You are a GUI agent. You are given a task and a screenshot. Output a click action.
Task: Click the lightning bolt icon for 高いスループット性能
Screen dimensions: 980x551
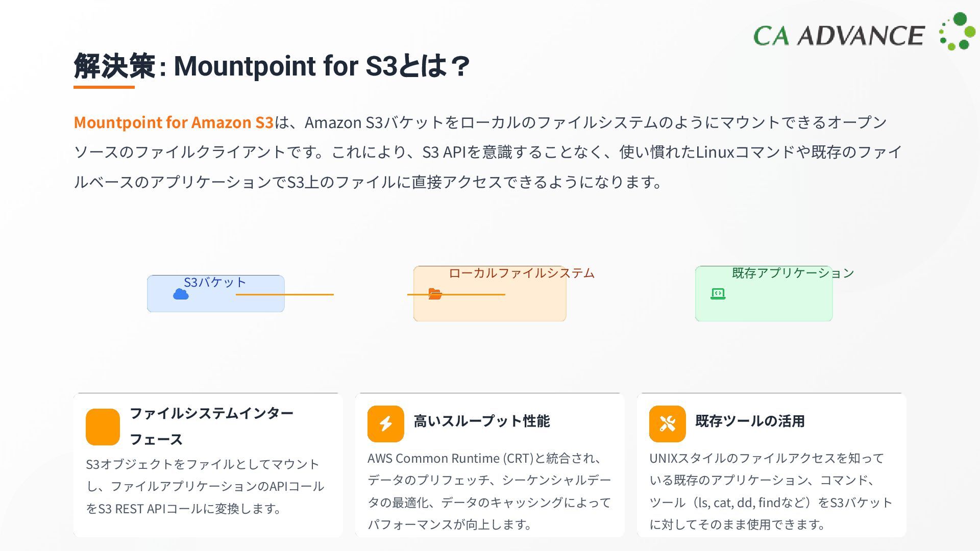[385, 423]
